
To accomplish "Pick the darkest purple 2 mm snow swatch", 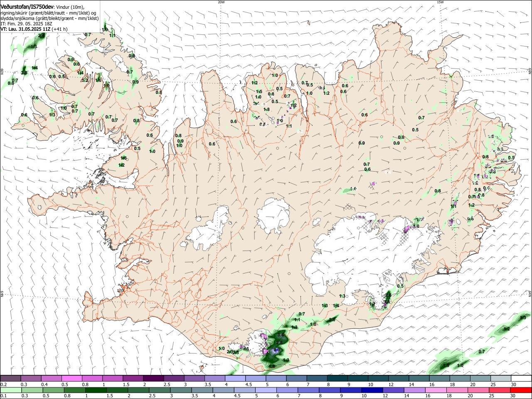I will pos(153,378).
